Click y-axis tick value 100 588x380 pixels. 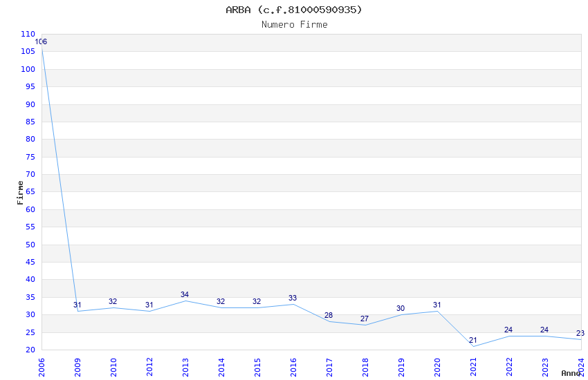point(28,69)
